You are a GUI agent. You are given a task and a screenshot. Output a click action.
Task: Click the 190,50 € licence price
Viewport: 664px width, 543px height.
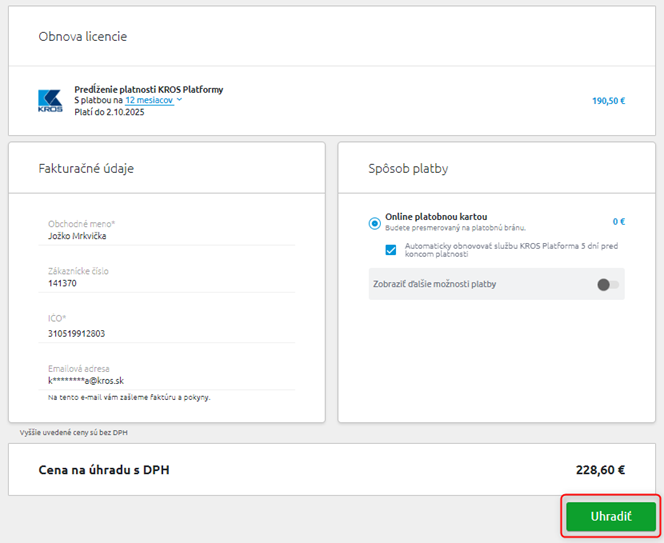click(608, 101)
